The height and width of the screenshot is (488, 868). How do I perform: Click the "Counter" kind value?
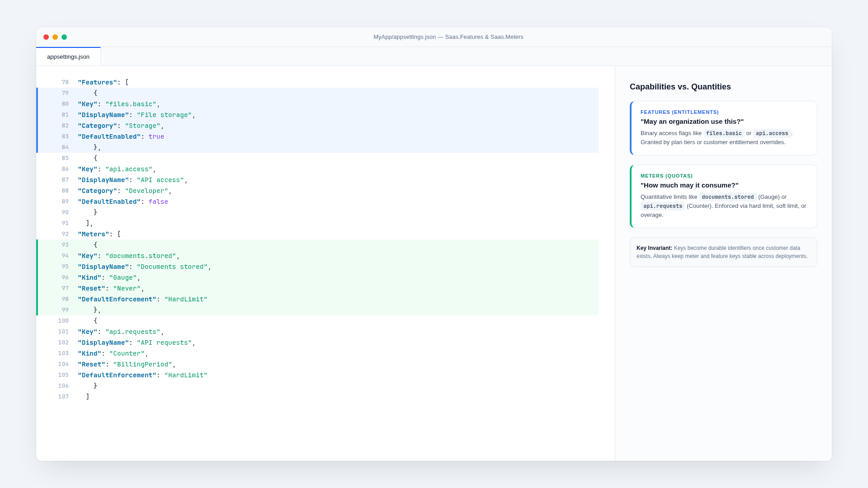[127, 353]
